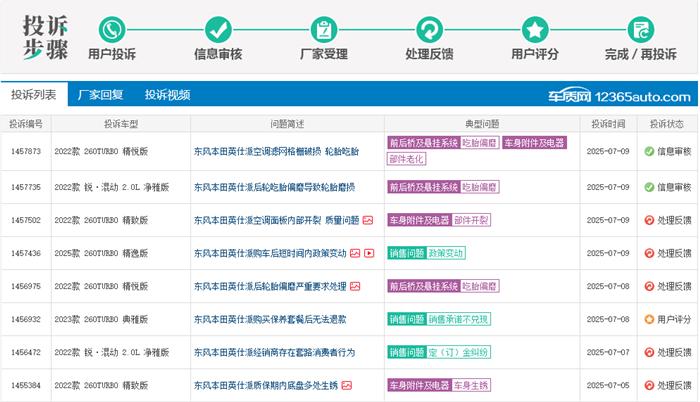This screenshot has width=700, height=402.
Task: Click 吃胎偏磨 tag in row 1457735
Action: click(x=479, y=187)
